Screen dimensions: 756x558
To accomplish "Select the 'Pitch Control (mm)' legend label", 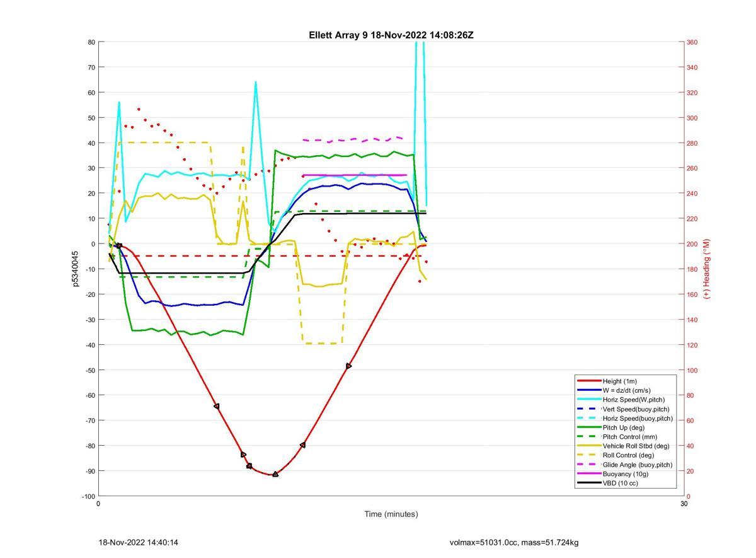I will click(x=629, y=437).
